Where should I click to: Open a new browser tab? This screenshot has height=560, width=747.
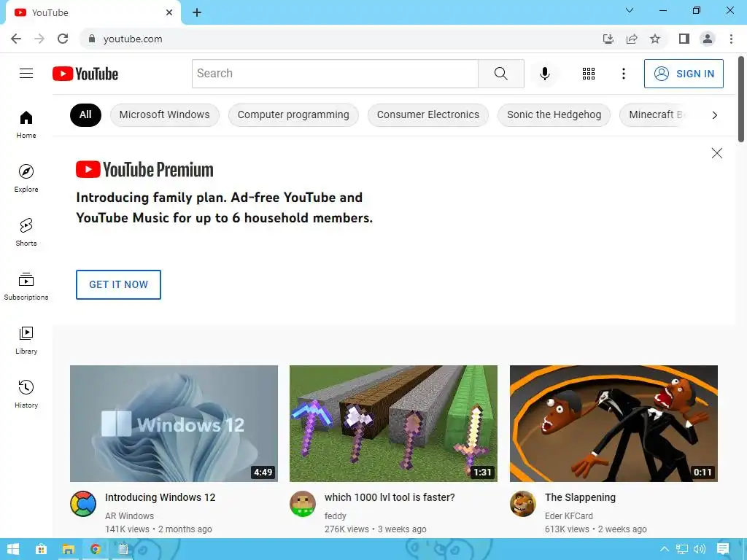tap(197, 12)
